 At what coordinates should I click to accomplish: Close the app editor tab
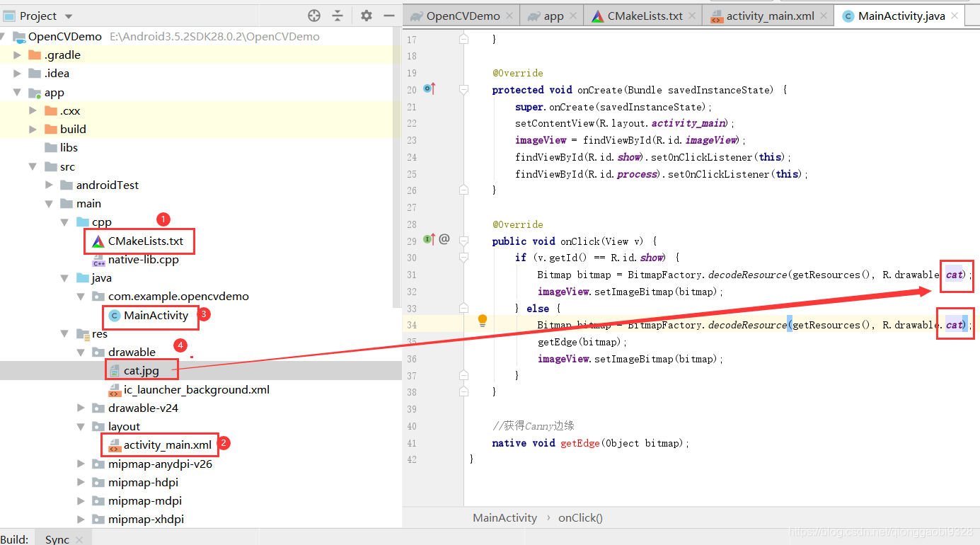click(573, 16)
